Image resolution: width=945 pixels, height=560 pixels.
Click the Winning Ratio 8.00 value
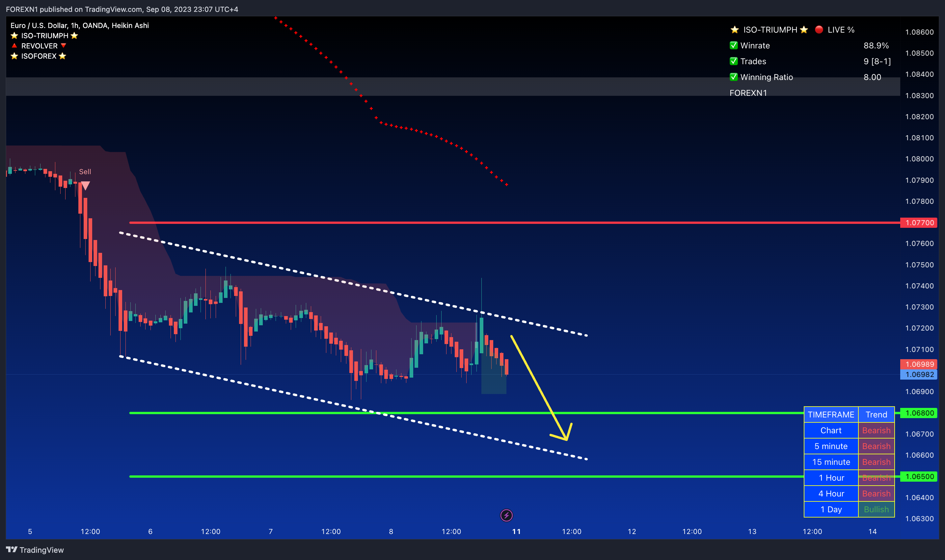(x=872, y=77)
